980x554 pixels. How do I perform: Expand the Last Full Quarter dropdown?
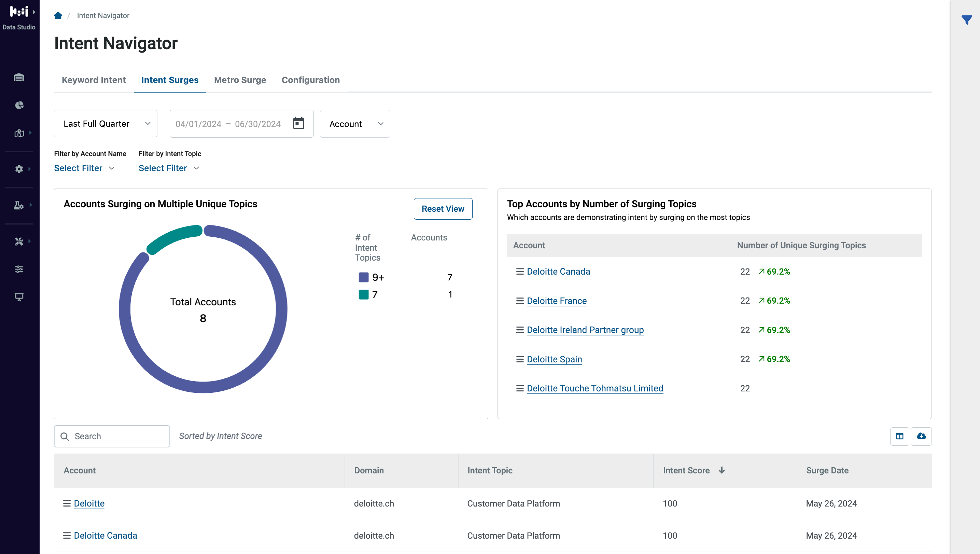(106, 124)
